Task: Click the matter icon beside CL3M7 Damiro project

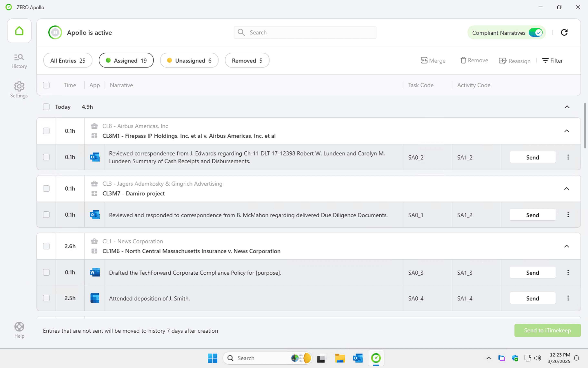Action: point(94,193)
